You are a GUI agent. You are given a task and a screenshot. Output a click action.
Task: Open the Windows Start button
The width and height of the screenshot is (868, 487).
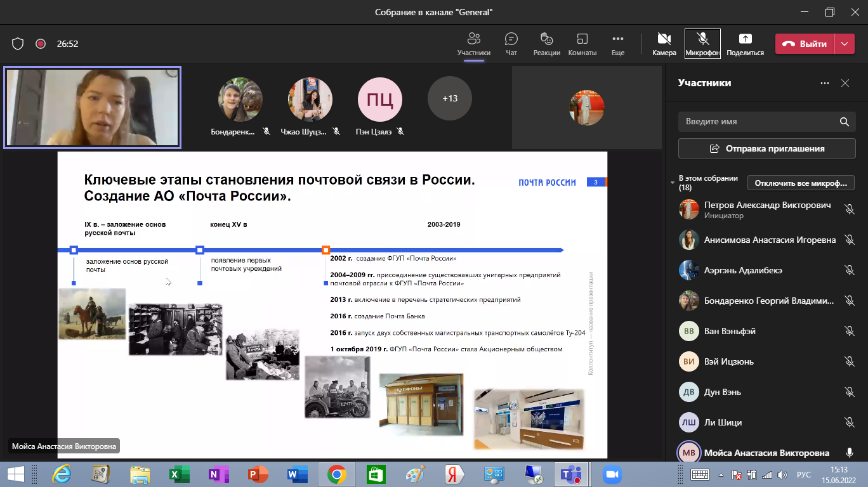(15, 474)
